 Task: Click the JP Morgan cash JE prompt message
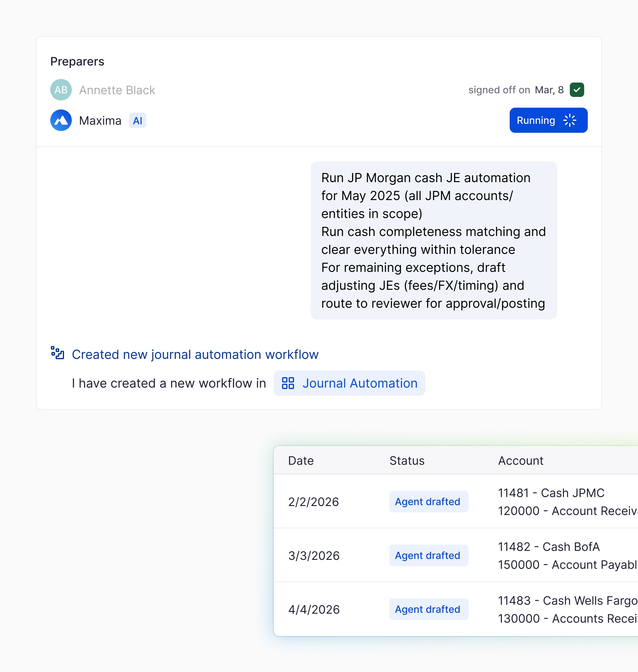pyautogui.click(x=433, y=240)
